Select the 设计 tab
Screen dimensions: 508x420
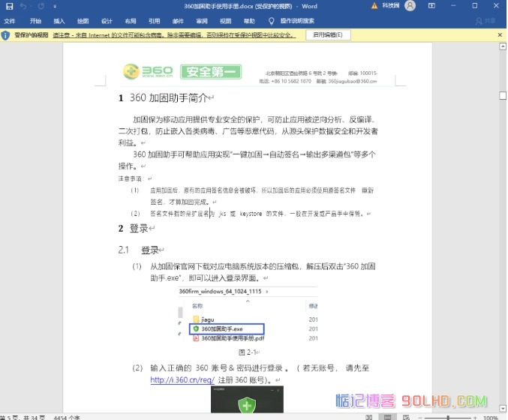coord(107,21)
